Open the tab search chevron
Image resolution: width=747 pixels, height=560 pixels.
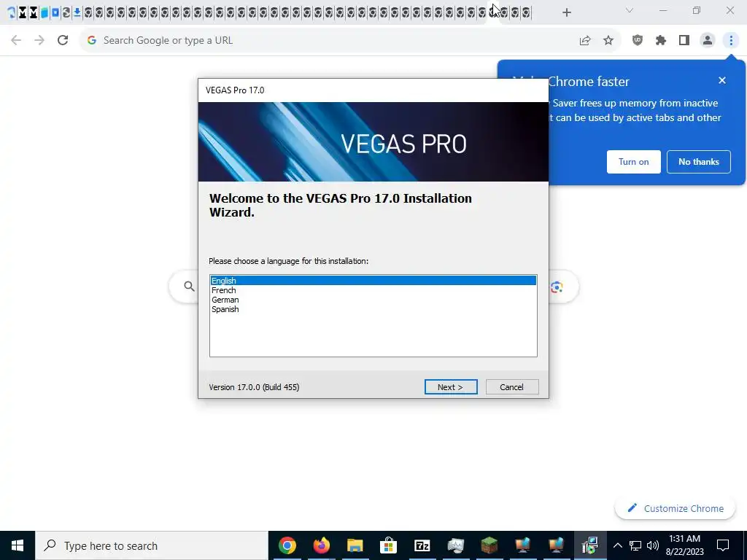(x=630, y=10)
